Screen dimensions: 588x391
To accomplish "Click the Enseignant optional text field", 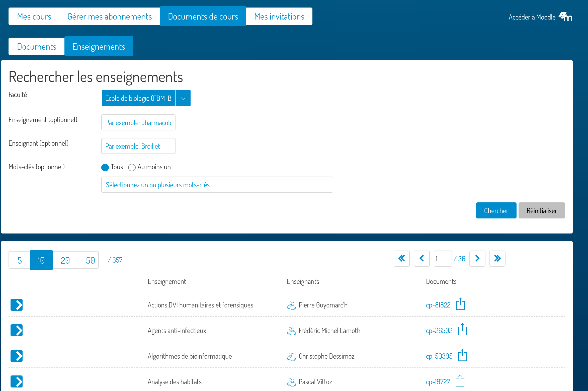I will pyautogui.click(x=138, y=146).
